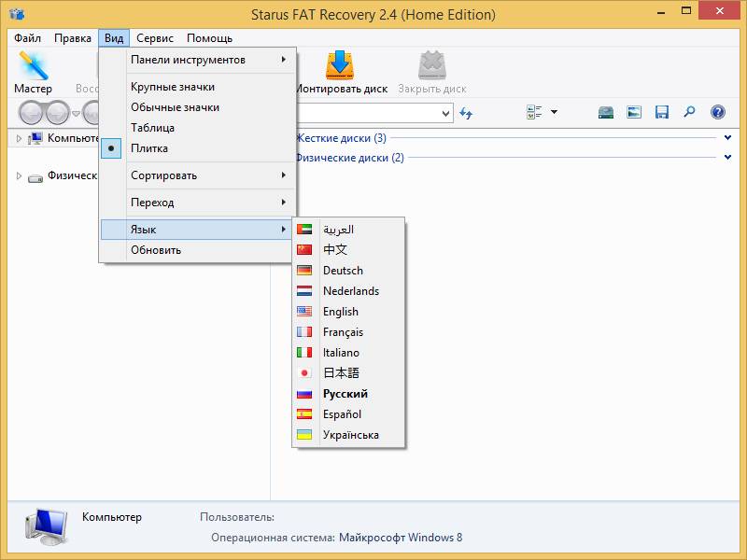
Task: Select English from the language list
Action: (340, 312)
